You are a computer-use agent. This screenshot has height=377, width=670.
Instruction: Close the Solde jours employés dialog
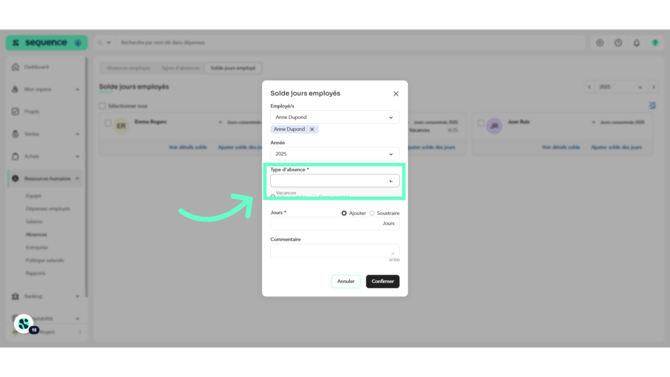tap(396, 94)
